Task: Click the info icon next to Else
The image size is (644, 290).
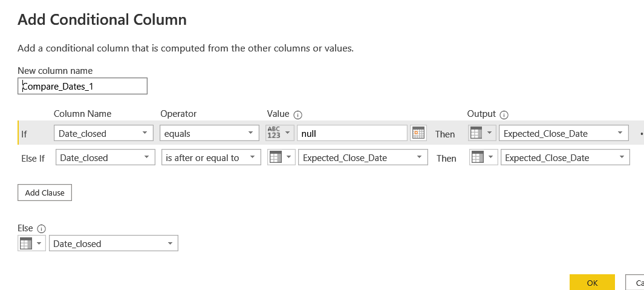Action: pyautogui.click(x=42, y=229)
